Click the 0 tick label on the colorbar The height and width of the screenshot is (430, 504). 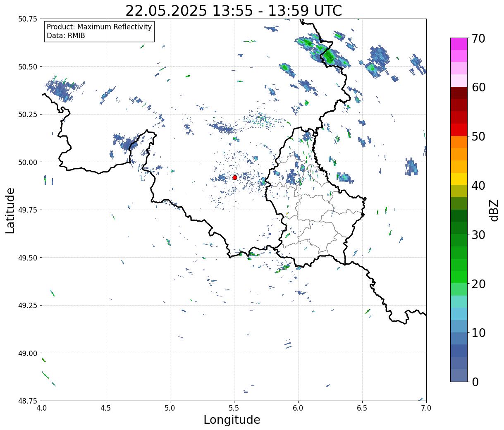coord(475,382)
